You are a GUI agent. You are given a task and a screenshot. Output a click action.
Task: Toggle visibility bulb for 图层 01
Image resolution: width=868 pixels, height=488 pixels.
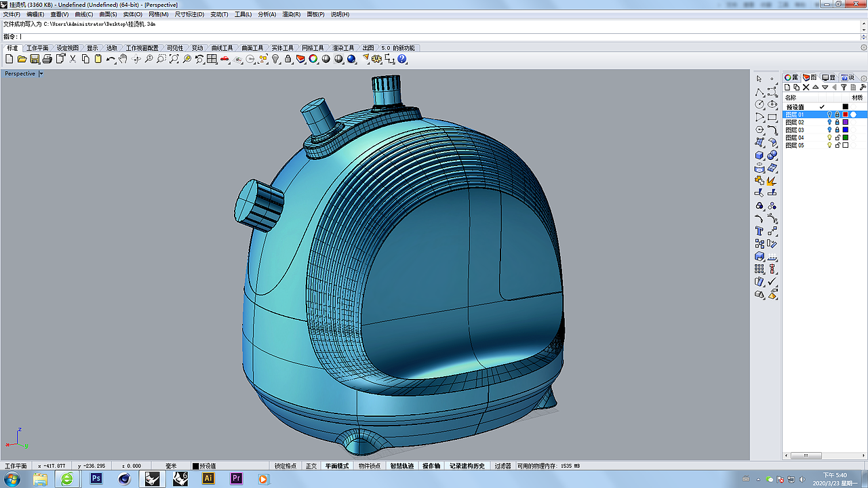tap(829, 115)
